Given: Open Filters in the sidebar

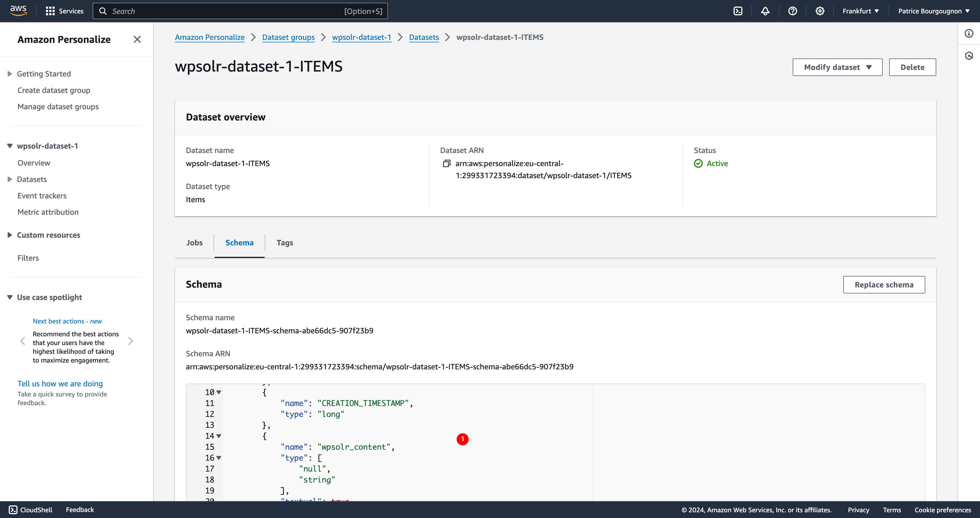Looking at the screenshot, I should (28, 258).
